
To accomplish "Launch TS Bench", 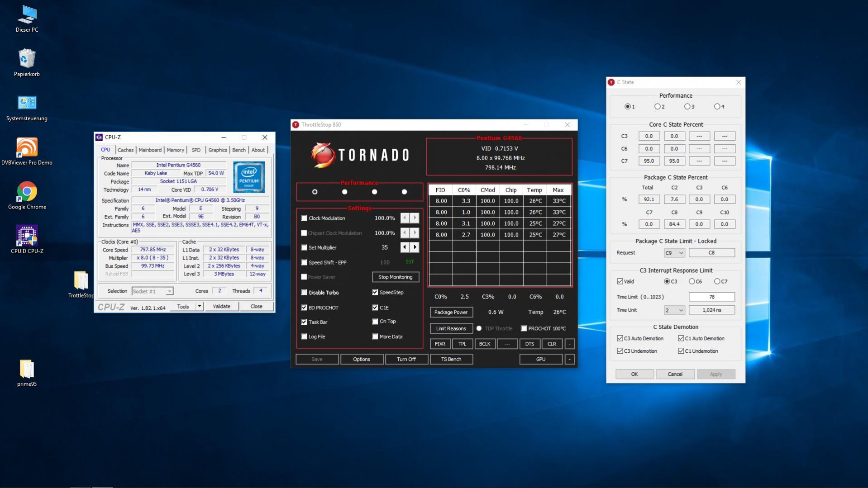I will (451, 360).
